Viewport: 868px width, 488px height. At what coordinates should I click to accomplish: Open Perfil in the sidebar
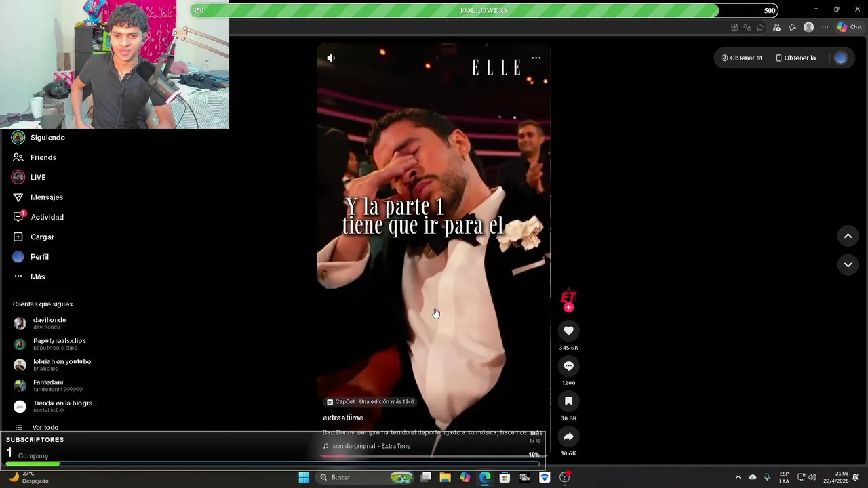(x=31, y=257)
